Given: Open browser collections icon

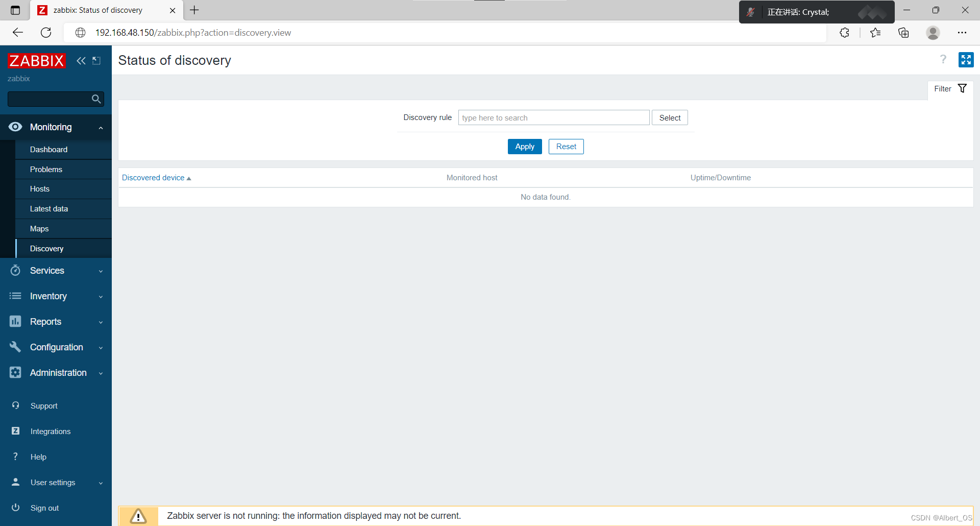Looking at the screenshot, I should pos(903,33).
